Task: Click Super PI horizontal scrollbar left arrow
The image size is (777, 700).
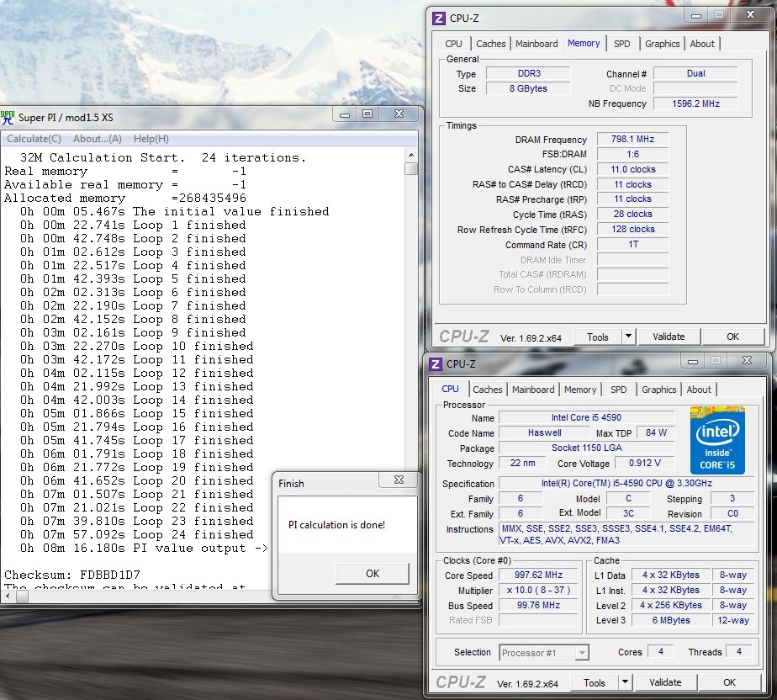Action: [x=8, y=597]
